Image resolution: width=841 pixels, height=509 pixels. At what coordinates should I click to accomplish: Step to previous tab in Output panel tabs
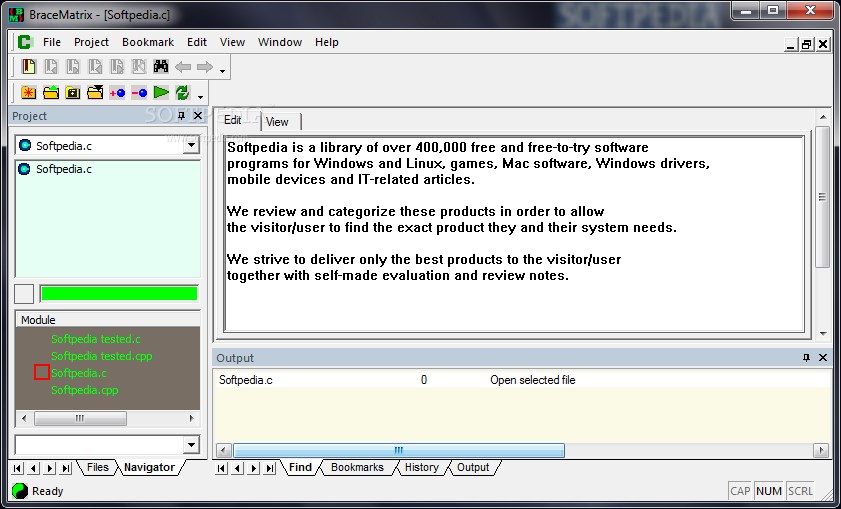click(x=238, y=468)
